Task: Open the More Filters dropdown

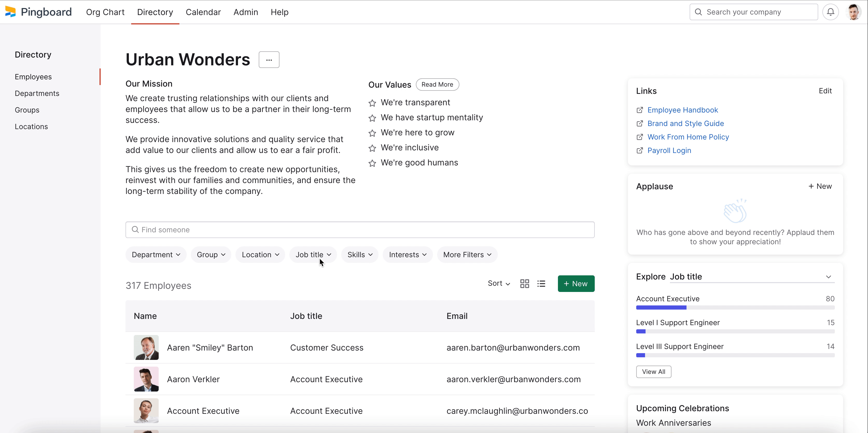Action: tap(467, 255)
